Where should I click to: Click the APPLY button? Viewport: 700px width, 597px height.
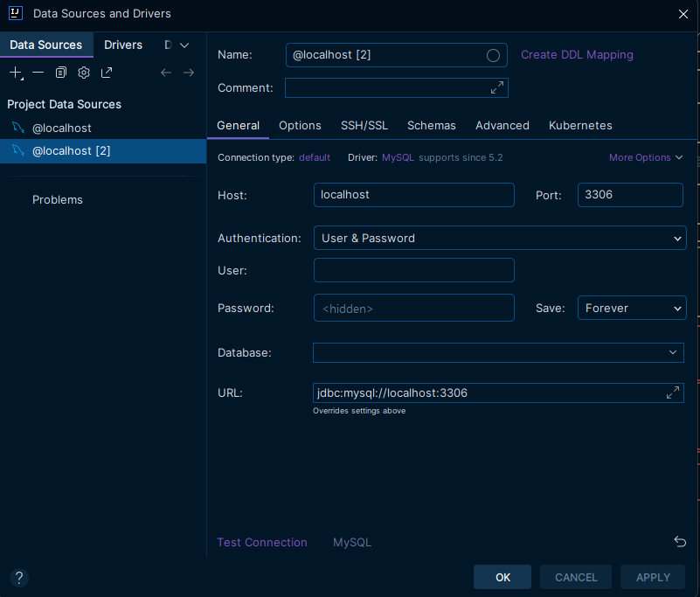653,577
